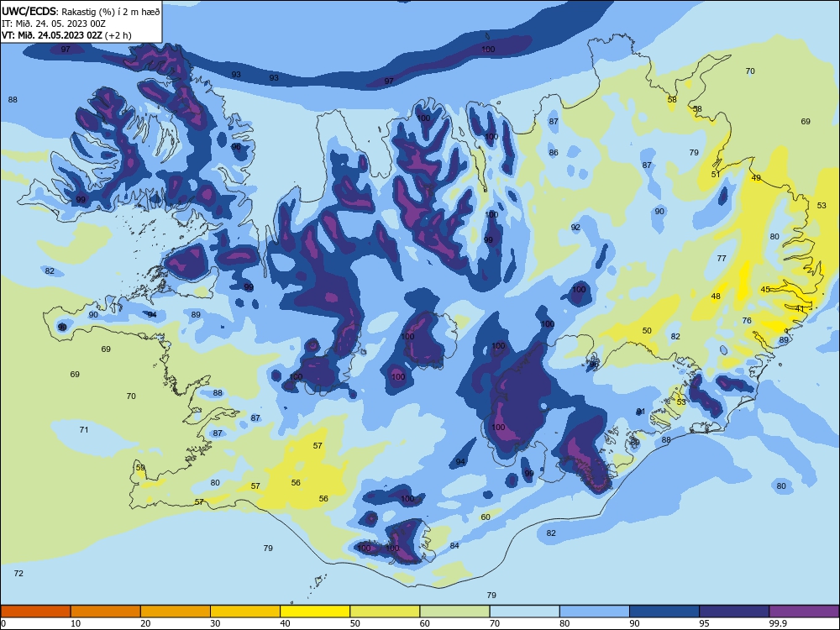Click the map value 86 in the north
840x630 pixels.
tap(554, 153)
